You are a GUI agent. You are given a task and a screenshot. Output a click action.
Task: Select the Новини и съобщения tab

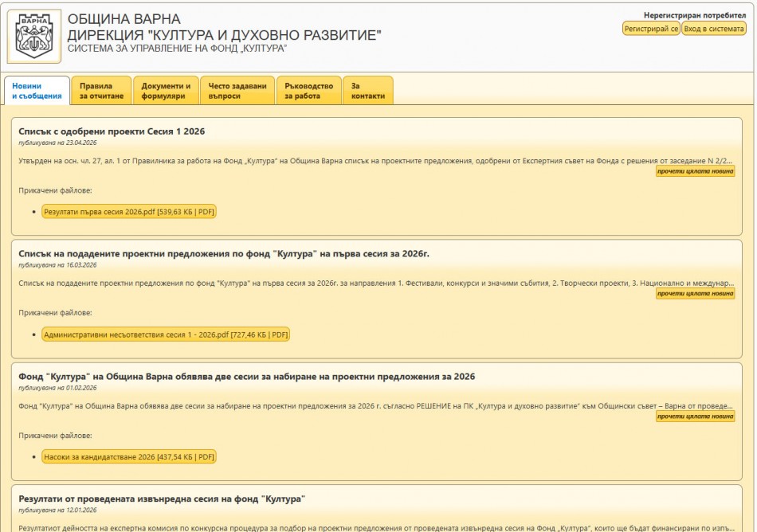point(37,91)
